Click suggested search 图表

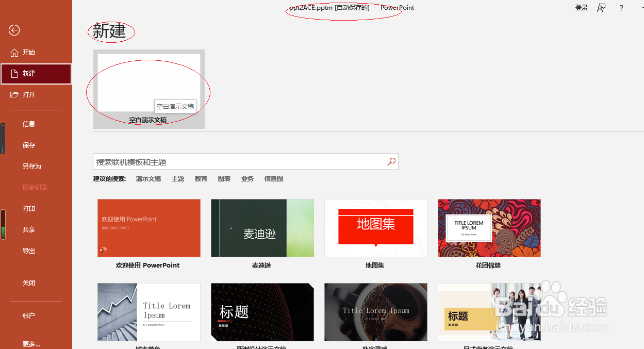pos(224,179)
